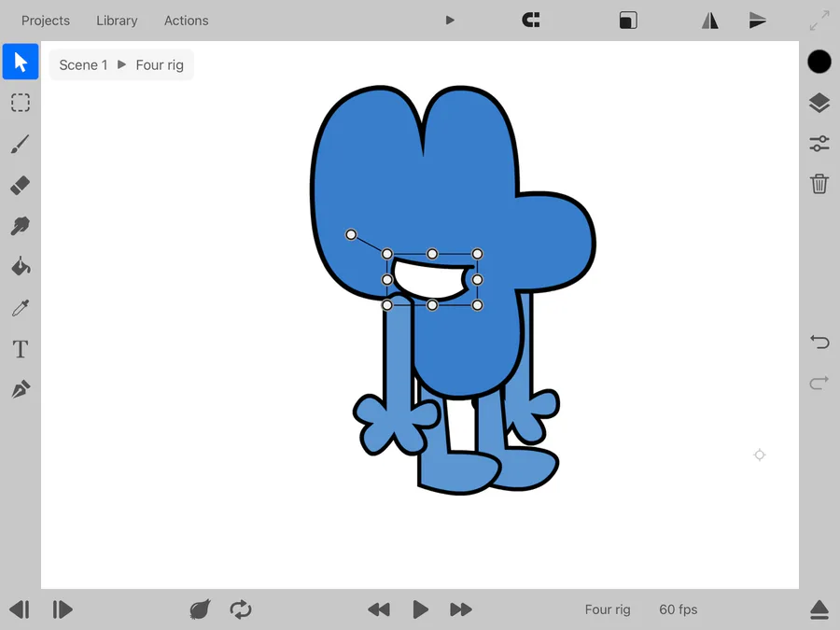Click the Four rig breadcrumb
The image size is (840, 630).
pyautogui.click(x=160, y=64)
